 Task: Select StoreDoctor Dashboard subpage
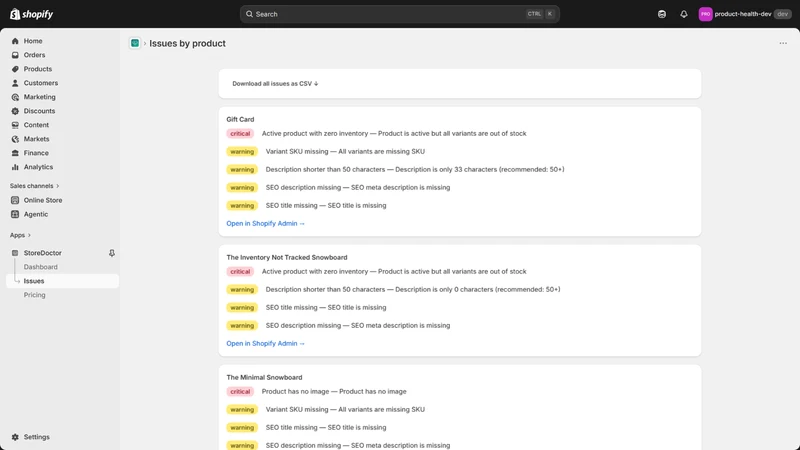pyautogui.click(x=40, y=267)
